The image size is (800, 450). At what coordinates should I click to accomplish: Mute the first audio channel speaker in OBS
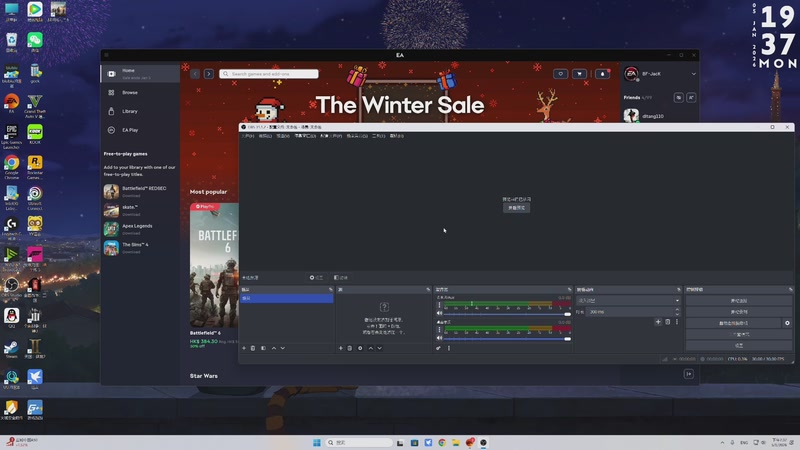[439, 313]
